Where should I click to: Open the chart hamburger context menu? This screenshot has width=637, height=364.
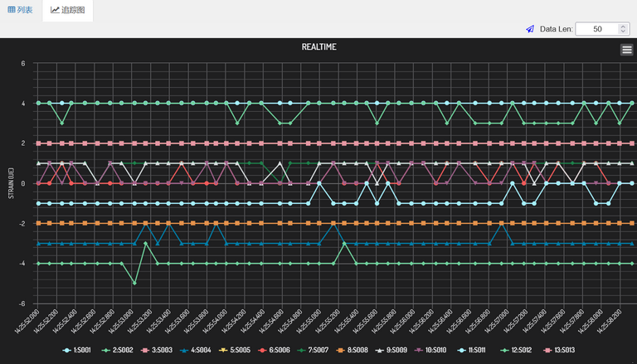click(627, 50)
